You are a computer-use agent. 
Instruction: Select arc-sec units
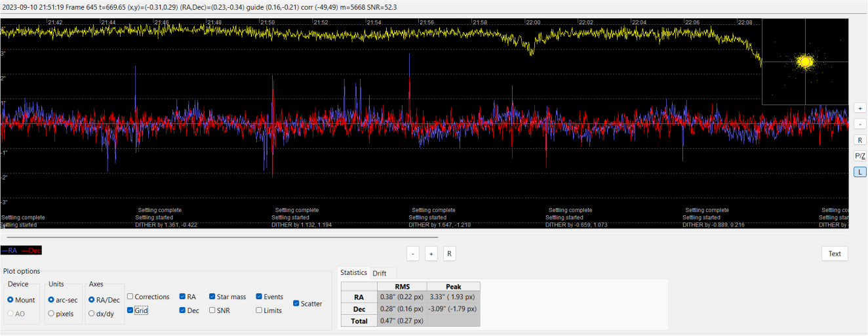tap(64, 299)
